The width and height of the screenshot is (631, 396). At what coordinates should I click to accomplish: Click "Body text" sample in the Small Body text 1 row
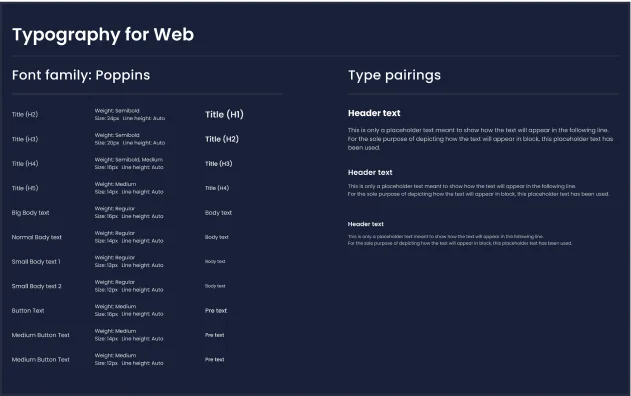coord(215,262)
